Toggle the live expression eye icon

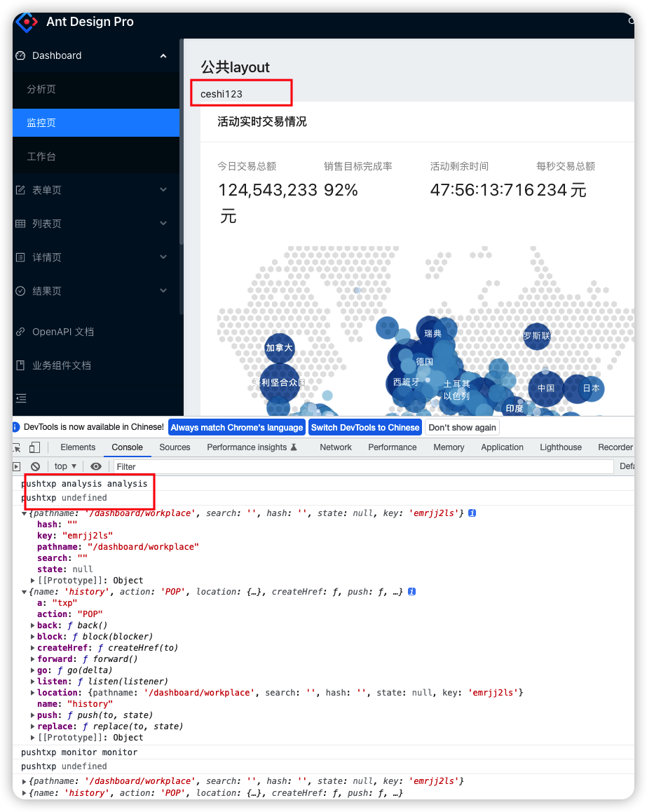pyautogui.click(x=96, y=466)
